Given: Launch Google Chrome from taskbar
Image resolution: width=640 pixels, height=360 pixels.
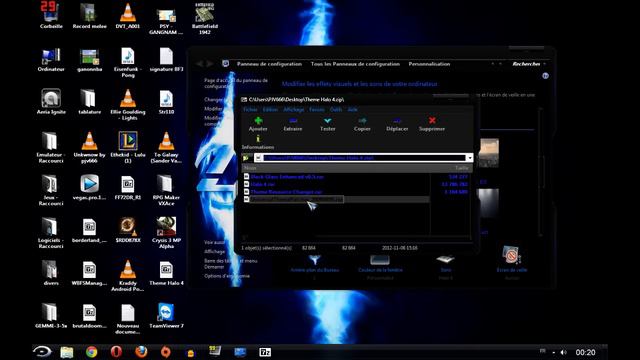Looking at the screenshot, I should [x=91, y=352].
